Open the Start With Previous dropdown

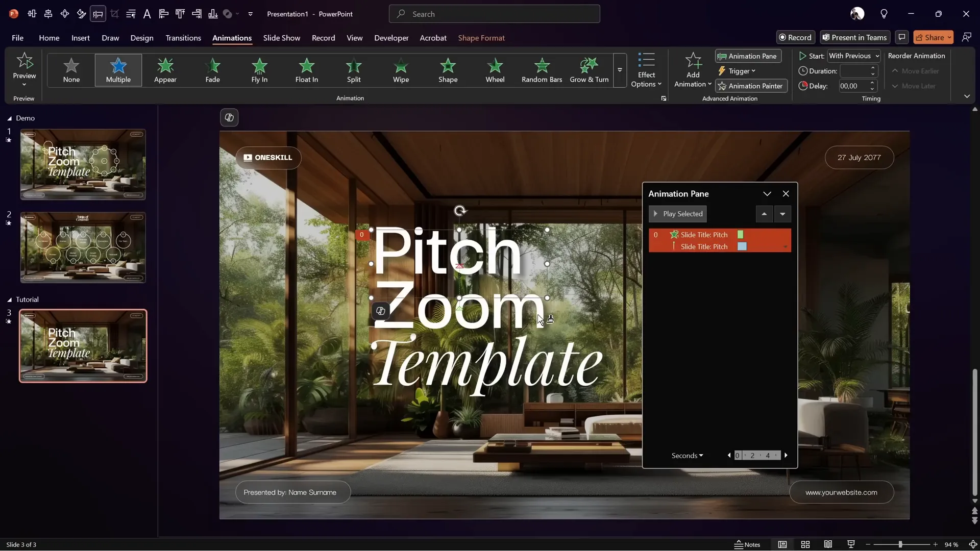pos(853,56)
